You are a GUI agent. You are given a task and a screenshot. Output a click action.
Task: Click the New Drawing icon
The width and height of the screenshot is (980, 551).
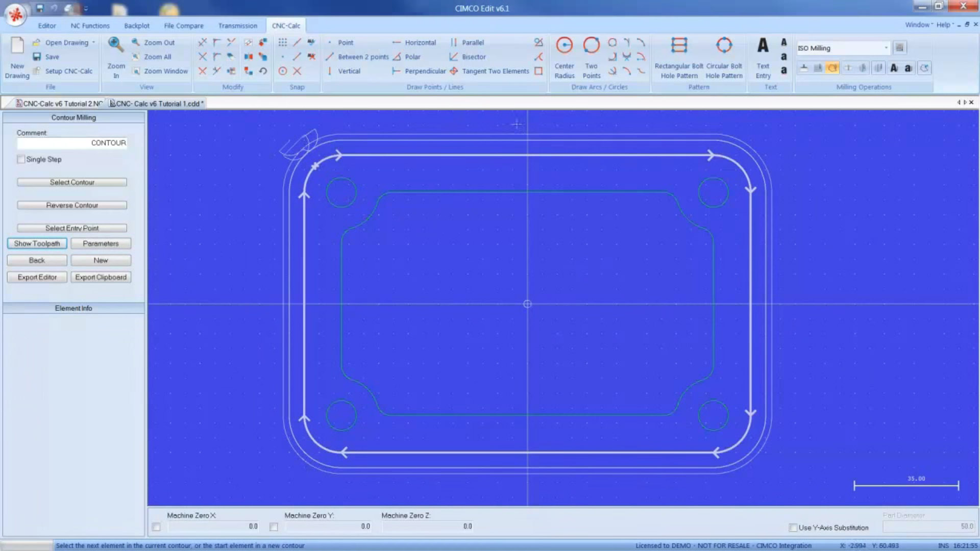tap(17, 46)
